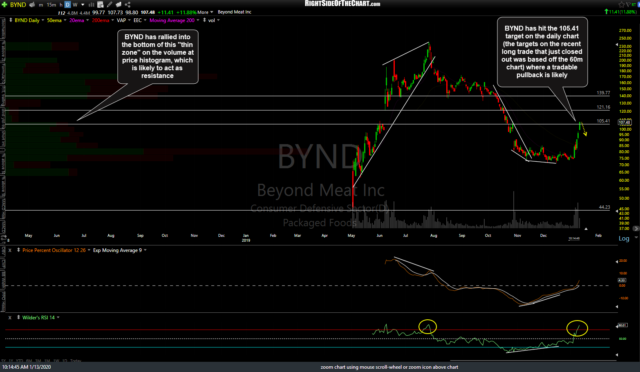Click the 105.41 price level label
The image size is (640, 372).
pyautogui.click(x=603, y=121)
